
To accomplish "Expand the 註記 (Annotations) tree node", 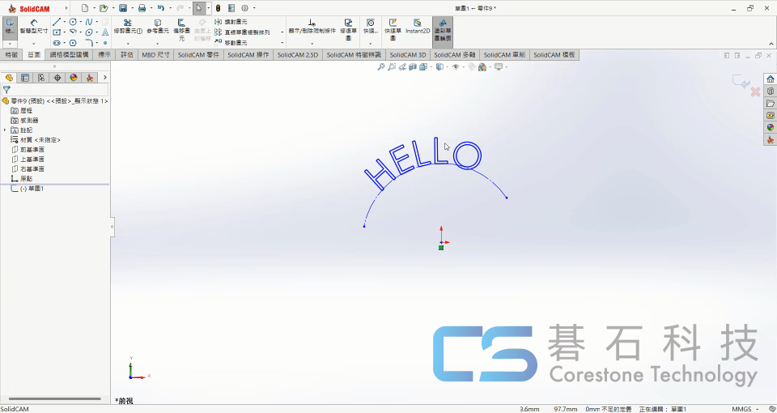I will pyautogui.click(x=5, y=130).
